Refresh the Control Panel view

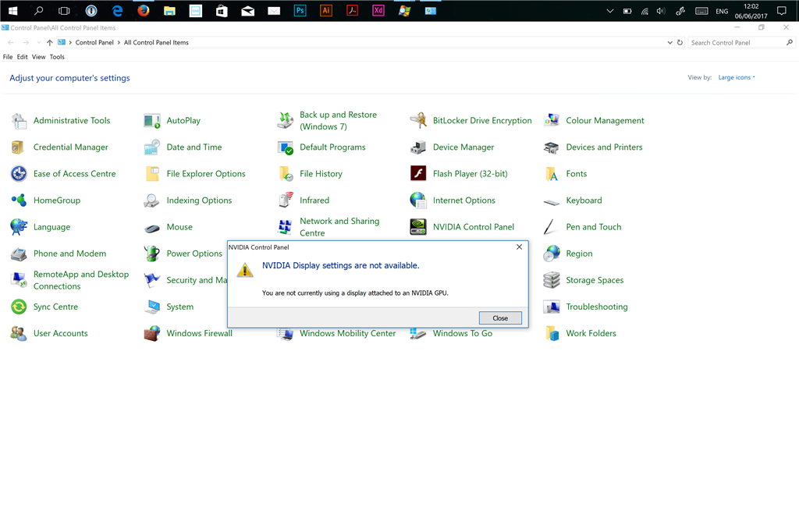coord(680,43)
